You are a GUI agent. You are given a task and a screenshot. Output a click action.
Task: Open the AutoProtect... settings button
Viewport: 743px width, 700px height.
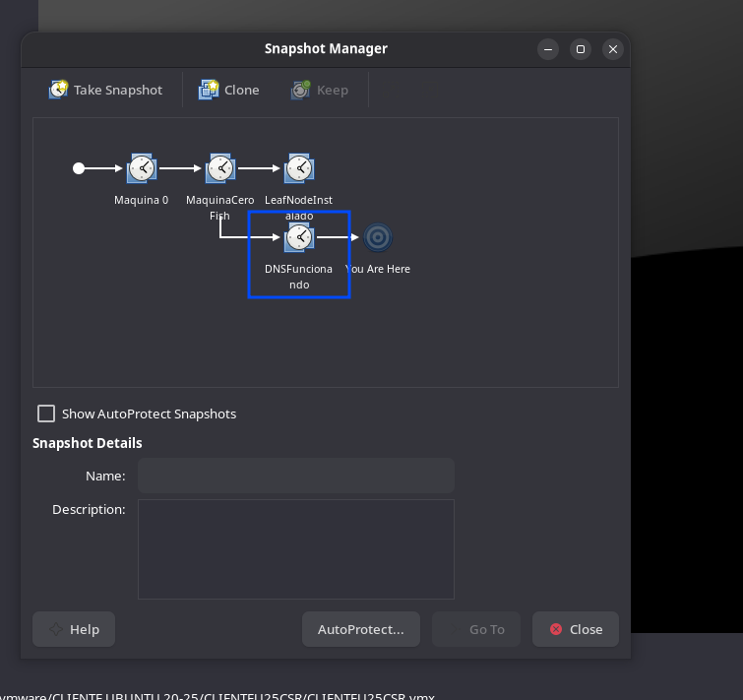361,629
